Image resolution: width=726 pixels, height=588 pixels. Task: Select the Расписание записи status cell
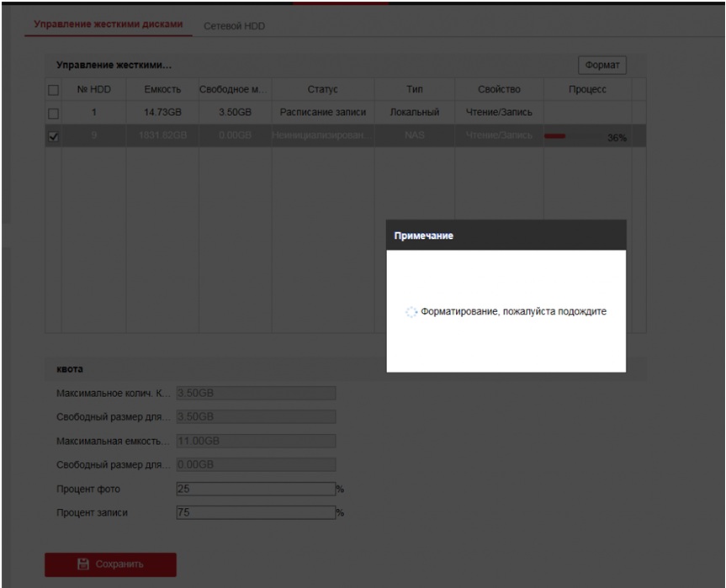point(322,113)
